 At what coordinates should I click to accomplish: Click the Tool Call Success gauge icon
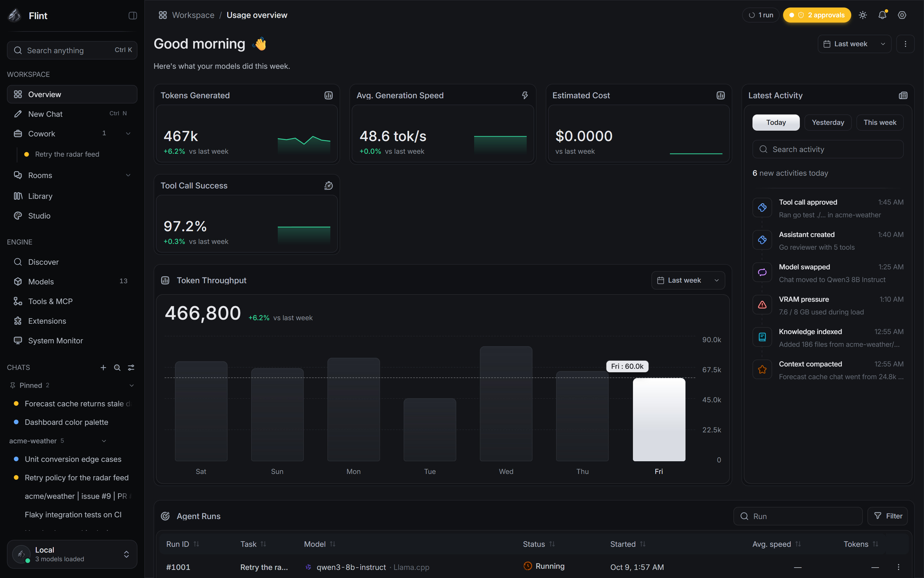tap(328, 186)
